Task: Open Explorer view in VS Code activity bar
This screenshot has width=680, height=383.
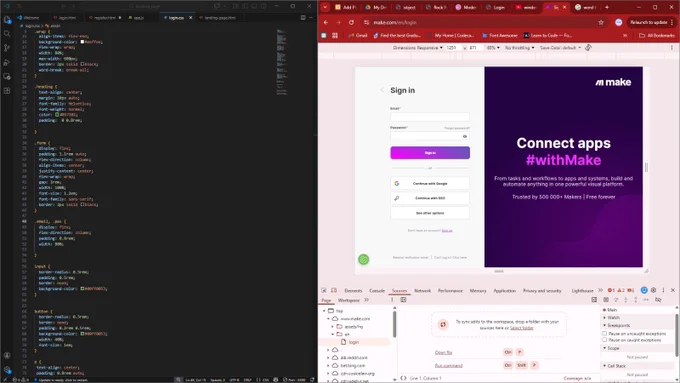Action: click(7, 20)
